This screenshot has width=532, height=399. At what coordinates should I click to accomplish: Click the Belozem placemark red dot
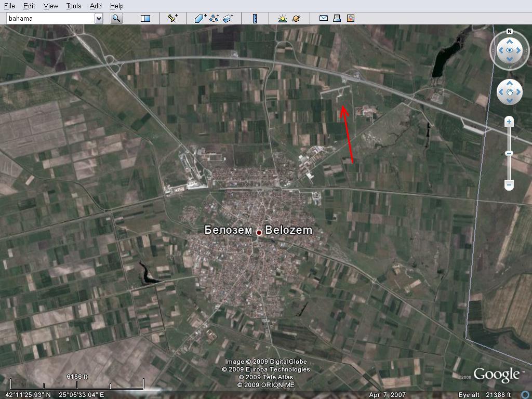(259, 232)
